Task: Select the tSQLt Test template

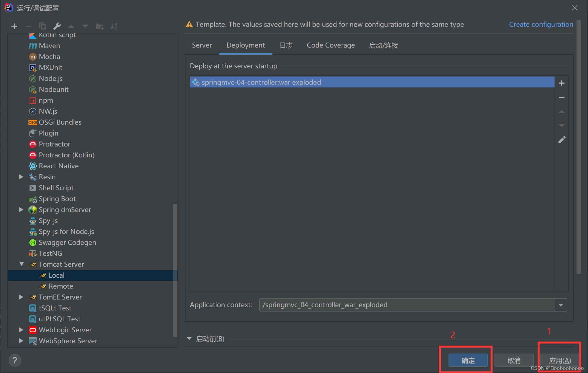Action: coord(55,308)
